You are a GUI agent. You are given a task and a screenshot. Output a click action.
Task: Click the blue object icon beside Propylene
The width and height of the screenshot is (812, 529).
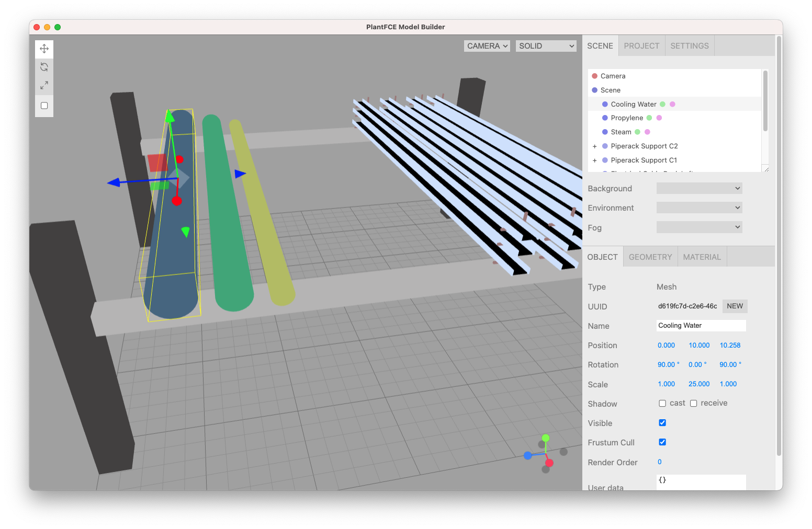pos(604,118)
